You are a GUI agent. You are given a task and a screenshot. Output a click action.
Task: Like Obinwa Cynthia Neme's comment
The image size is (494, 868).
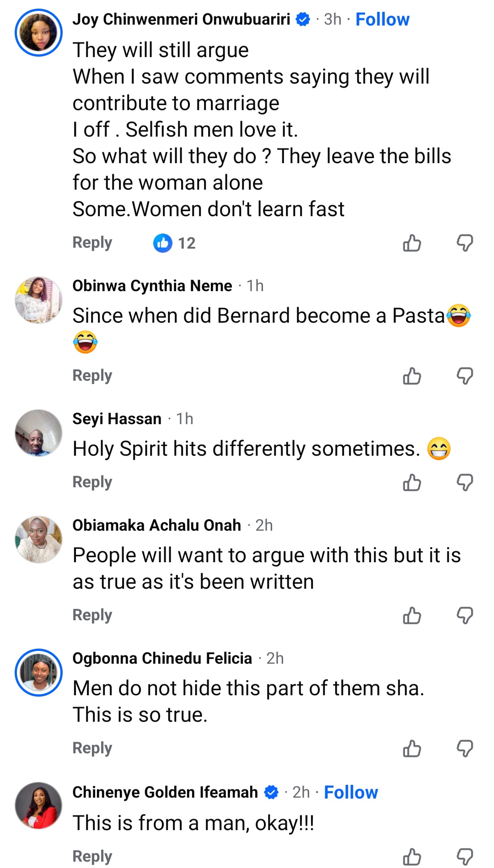412,376
